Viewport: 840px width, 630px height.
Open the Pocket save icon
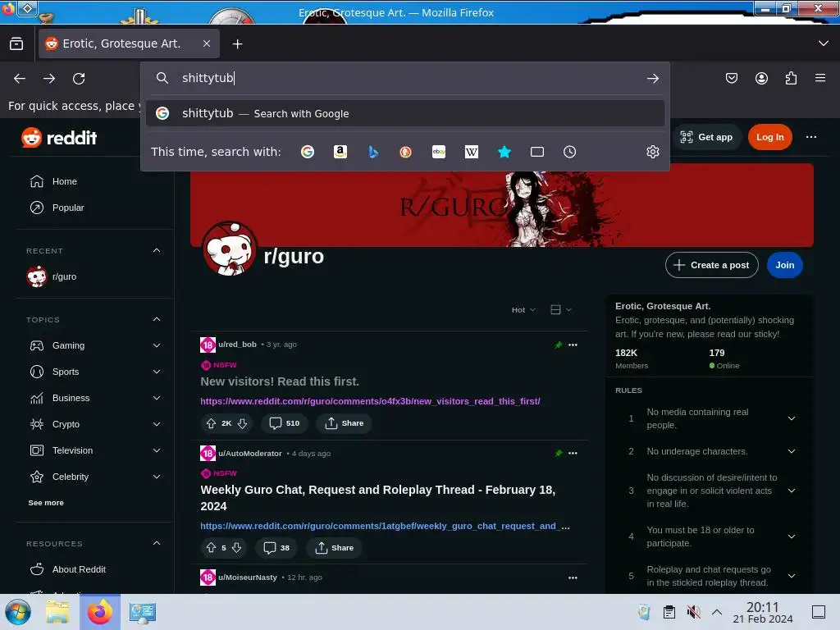click(x=731, y=78)
